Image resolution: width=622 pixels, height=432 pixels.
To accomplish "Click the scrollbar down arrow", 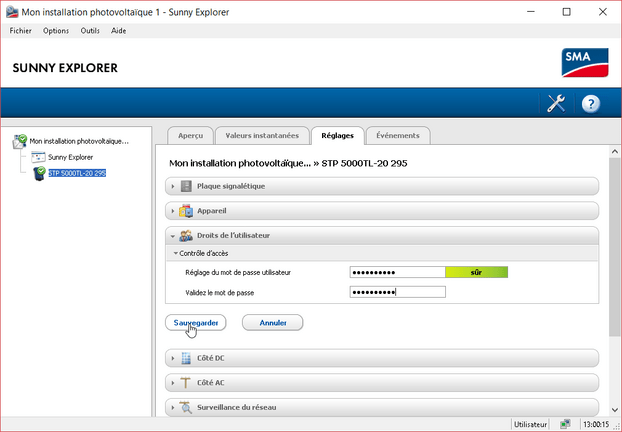I will click(x=615, y=410).
